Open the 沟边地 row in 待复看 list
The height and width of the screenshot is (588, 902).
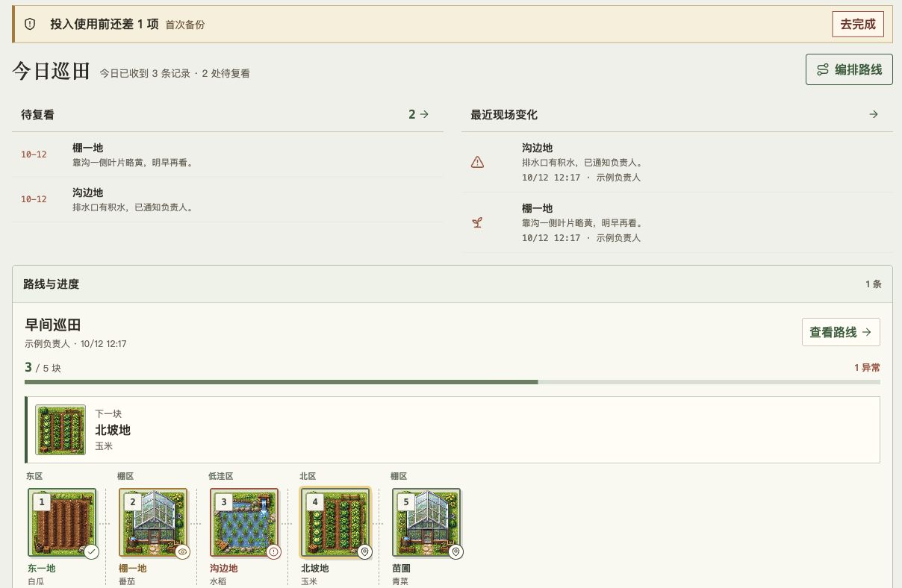click(x=228, y=199)
